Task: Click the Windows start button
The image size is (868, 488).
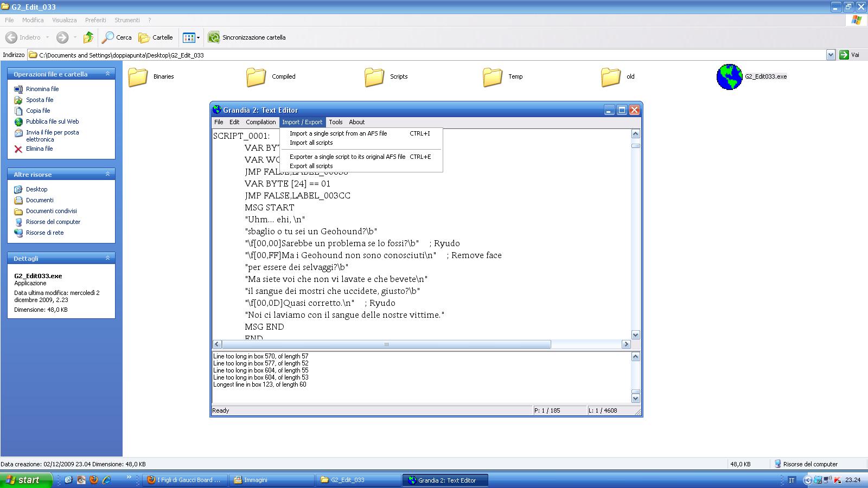Action: coord(26,480)
